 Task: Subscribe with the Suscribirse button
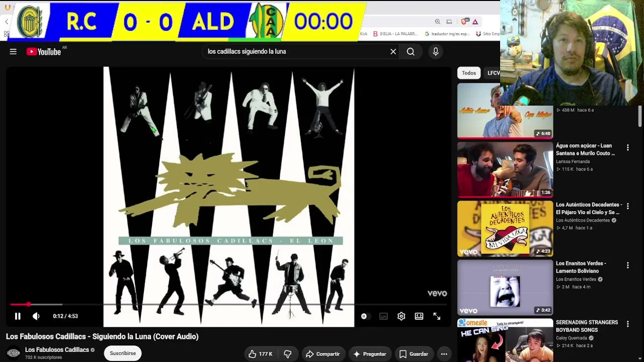123,353
